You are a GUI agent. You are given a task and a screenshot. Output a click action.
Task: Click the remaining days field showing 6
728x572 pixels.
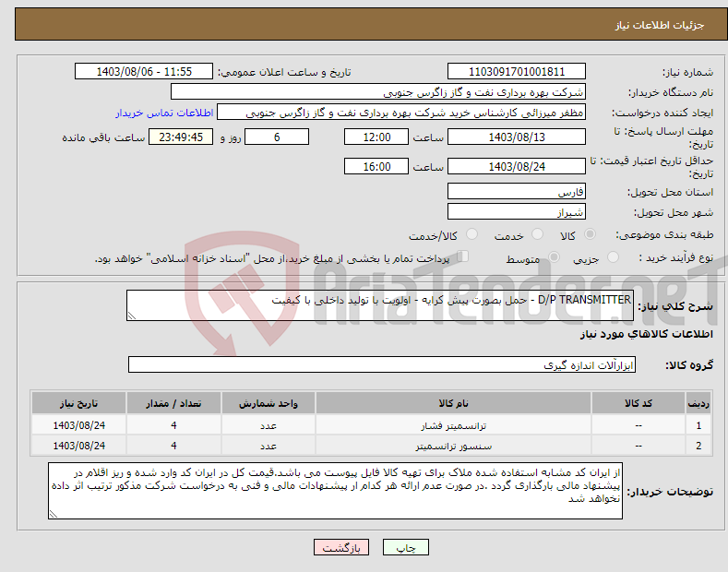click(277, 137)
